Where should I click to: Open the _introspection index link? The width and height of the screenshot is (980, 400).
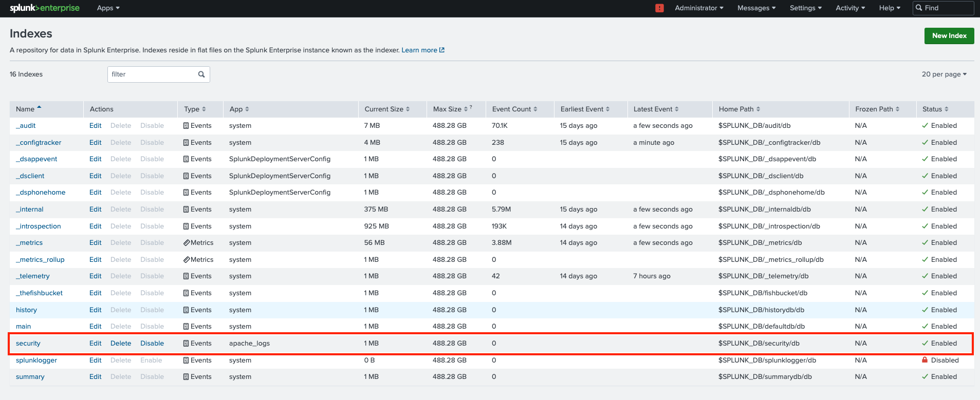coord(39,226)
